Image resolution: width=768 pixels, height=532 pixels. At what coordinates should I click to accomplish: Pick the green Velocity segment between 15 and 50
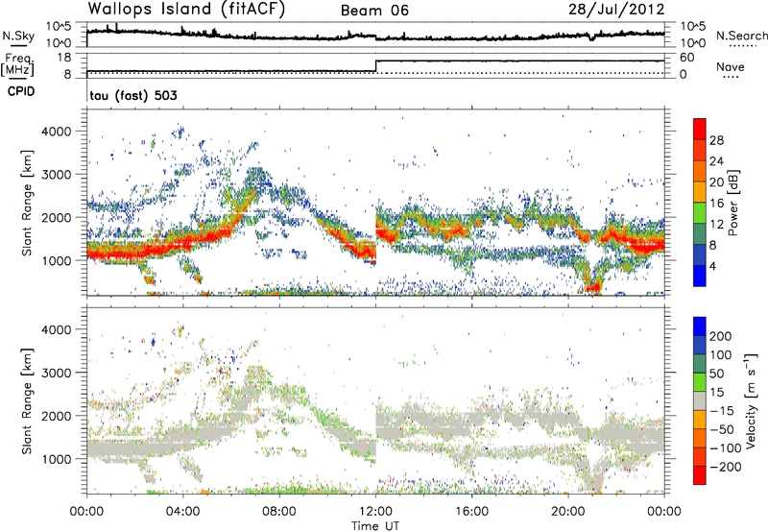(700, 382)
